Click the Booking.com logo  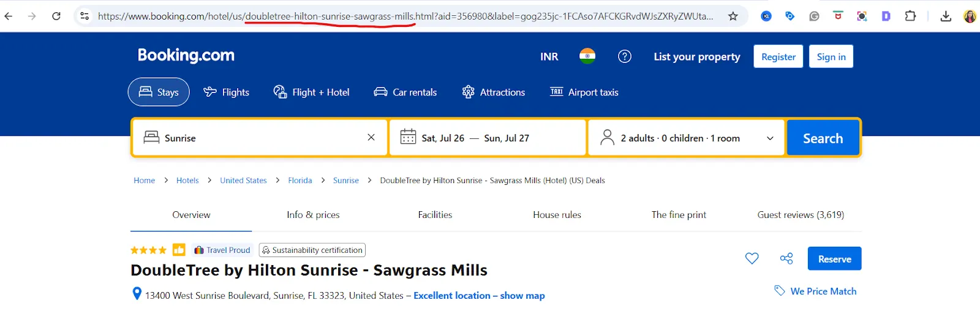pyautogui.click(x=186, y=56)
